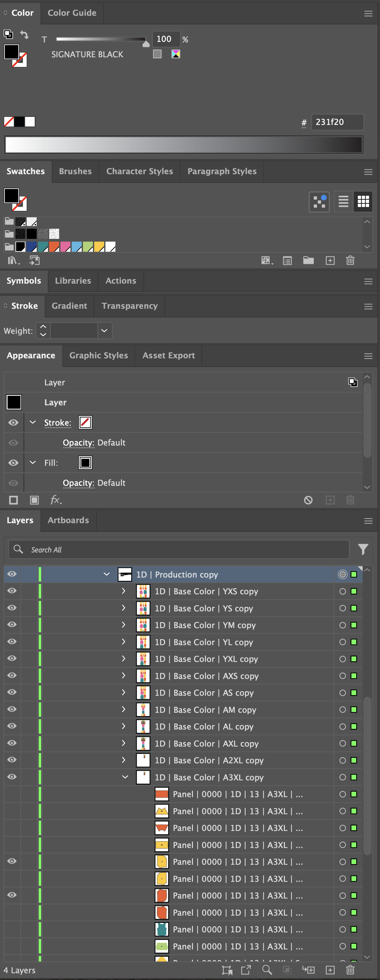Toggle visibility of Stroke attribute in Appearance
The width and height of the screenshot is (380, 980).
coord(13,423)
